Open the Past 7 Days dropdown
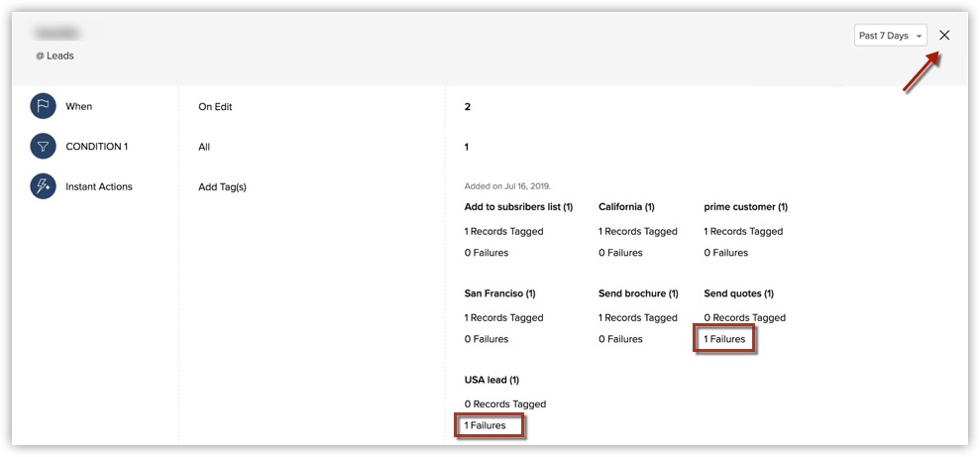Image resolution: width=980 pixels, height=457 pixels. [x=890, y=36]
